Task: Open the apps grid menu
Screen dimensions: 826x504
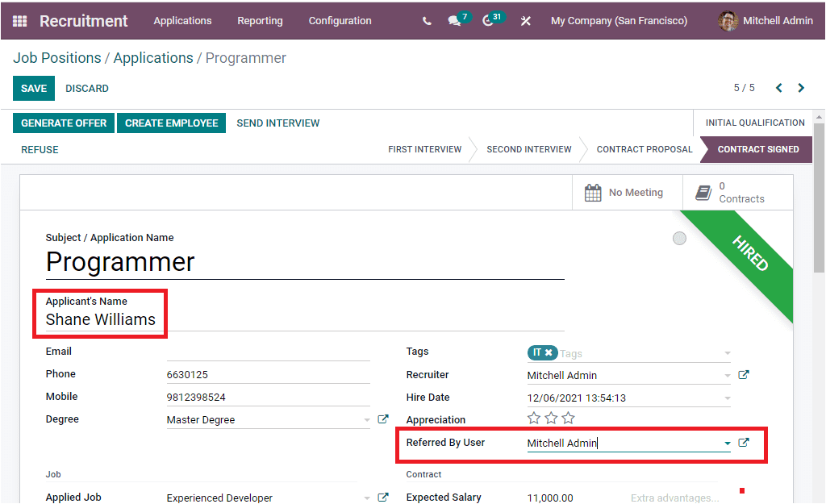Action: click(x=19, y=20)
